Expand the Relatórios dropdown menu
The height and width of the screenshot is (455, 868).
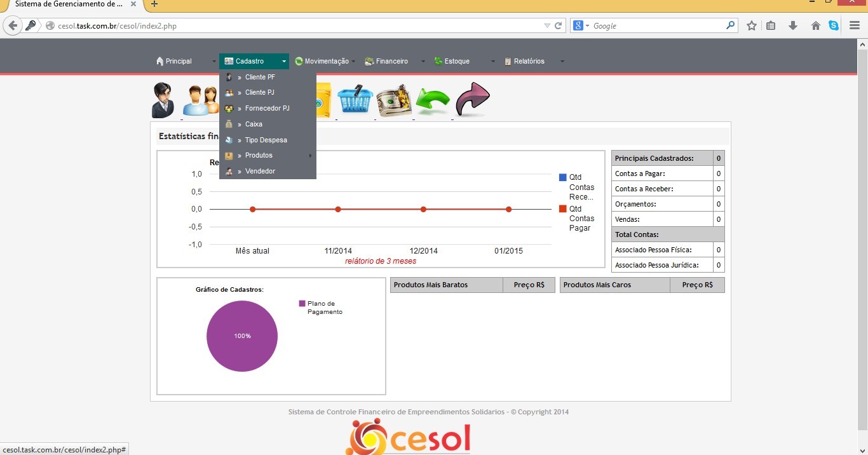[529, 62]
